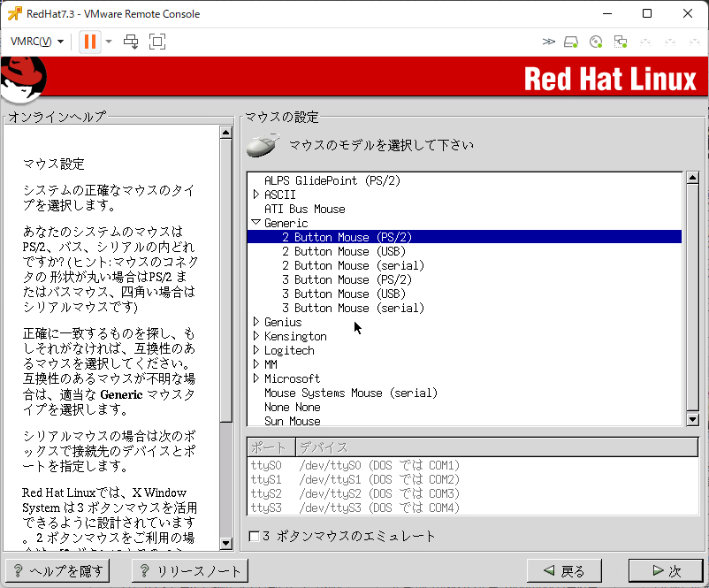The height and width of the screenshot is (588, 709).
Task: Click the 次 next button
Action: [x=666, y=571]
